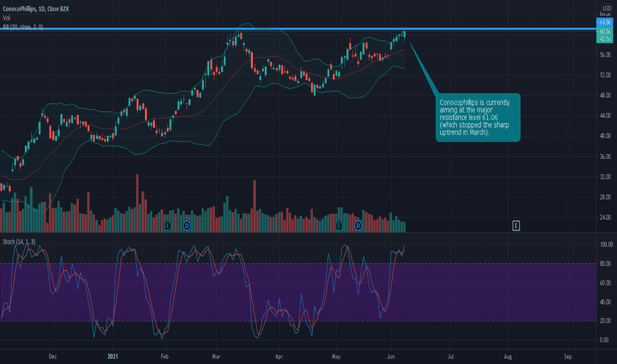Click the 24.00 price axis value
The image size is (617, 364).
tap(605, 217)
